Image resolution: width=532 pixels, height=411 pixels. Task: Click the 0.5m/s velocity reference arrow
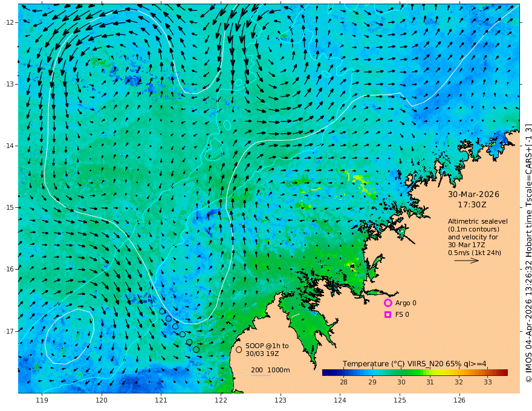point(467,261)
